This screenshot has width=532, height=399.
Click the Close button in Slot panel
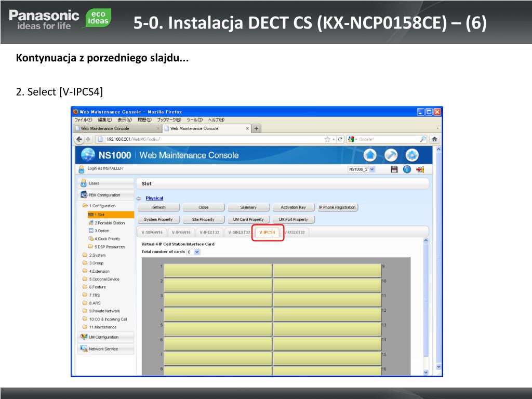tap(204, 207)
